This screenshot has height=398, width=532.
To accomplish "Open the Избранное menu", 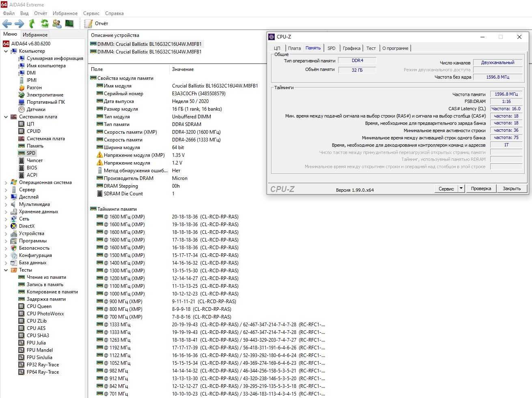I will [65, 13].
